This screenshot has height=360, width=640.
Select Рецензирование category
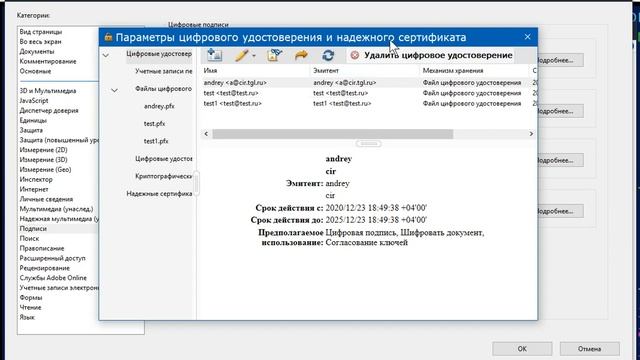[x=44, y=268]
